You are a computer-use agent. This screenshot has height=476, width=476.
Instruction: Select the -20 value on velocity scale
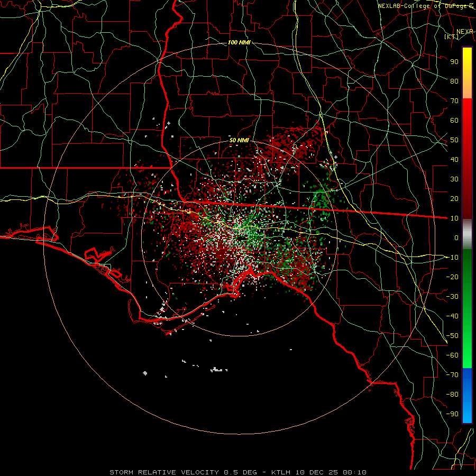tap(452, 277)
